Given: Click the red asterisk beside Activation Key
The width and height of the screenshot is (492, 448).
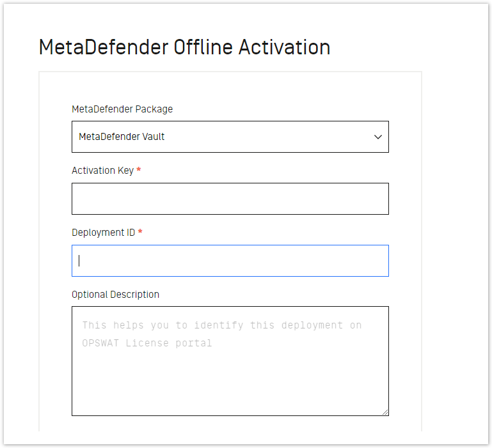Looking at the screenshot, I should pos(139,169).
